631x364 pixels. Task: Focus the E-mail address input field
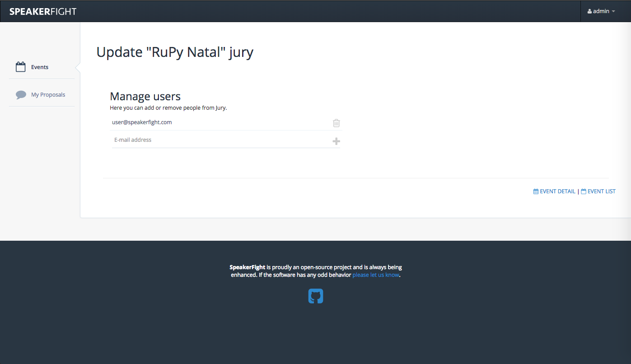(x=220, y=140)
